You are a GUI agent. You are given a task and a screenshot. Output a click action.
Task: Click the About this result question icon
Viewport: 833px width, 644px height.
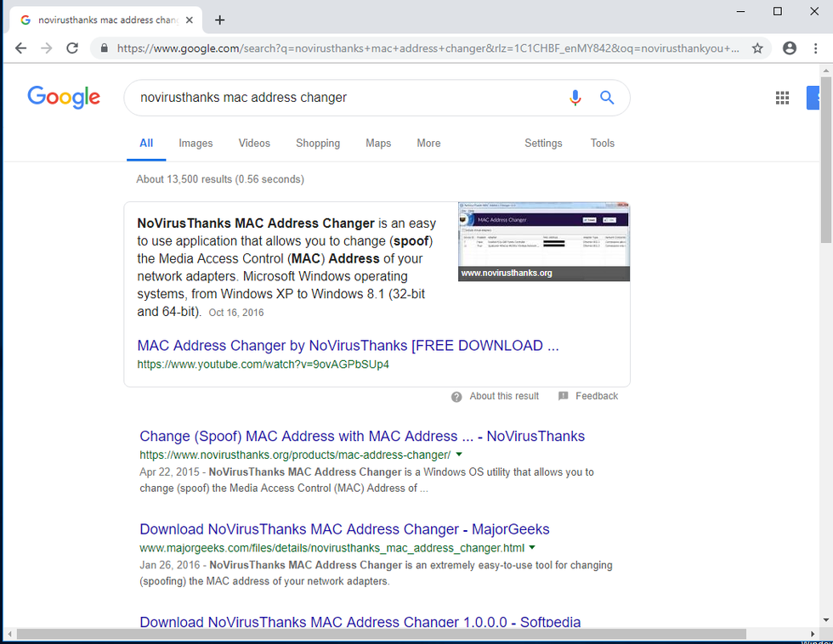(x=456, y=397)
